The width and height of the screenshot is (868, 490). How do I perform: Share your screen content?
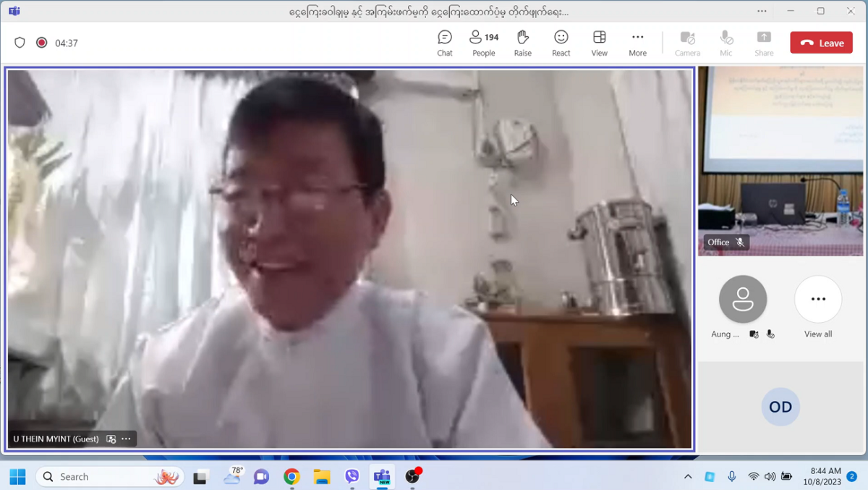point(764,43)
